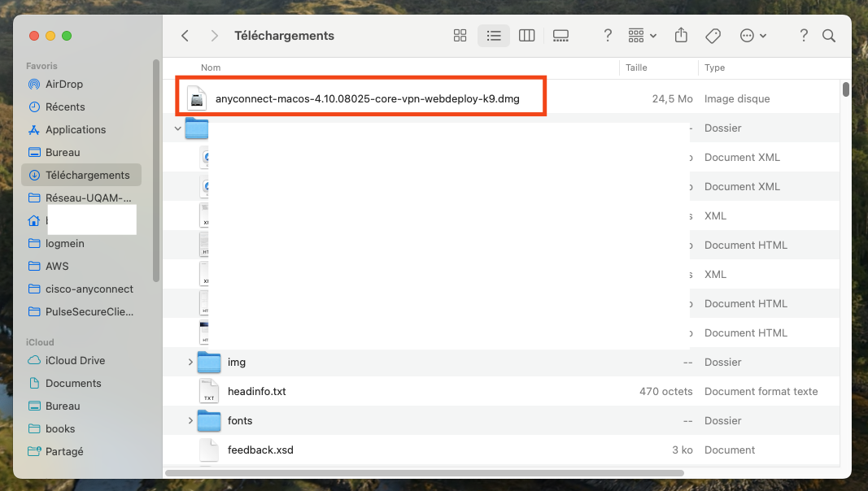The height and width of the screenshot is (491, 868).
Task: Go forward with the right chevron button
Action: (x=214, y=36)
